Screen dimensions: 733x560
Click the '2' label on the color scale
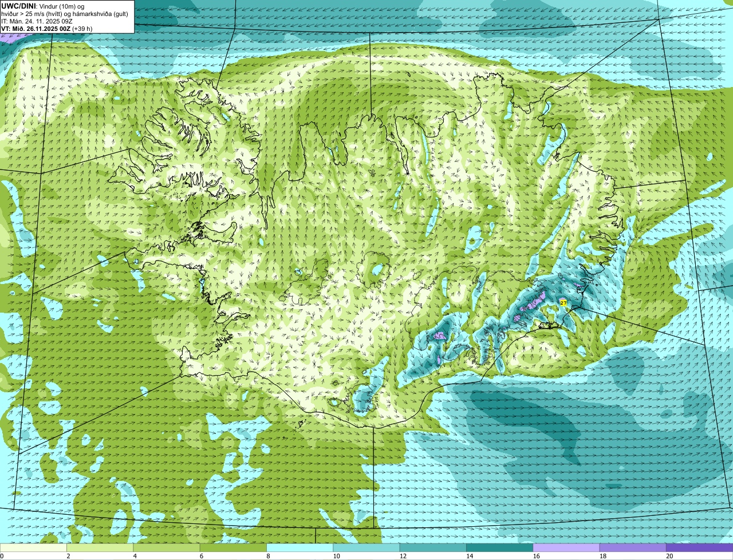(68, 556)
